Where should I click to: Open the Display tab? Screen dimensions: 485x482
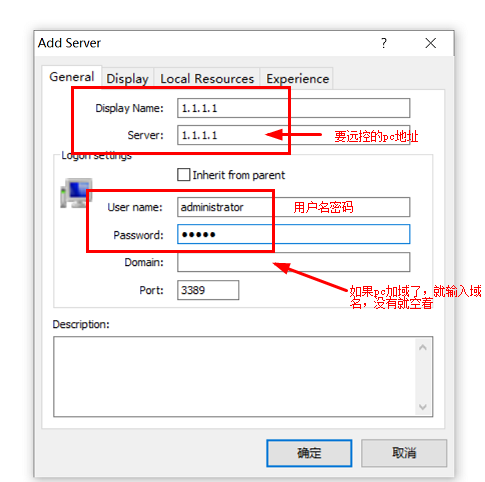point(127,79)
